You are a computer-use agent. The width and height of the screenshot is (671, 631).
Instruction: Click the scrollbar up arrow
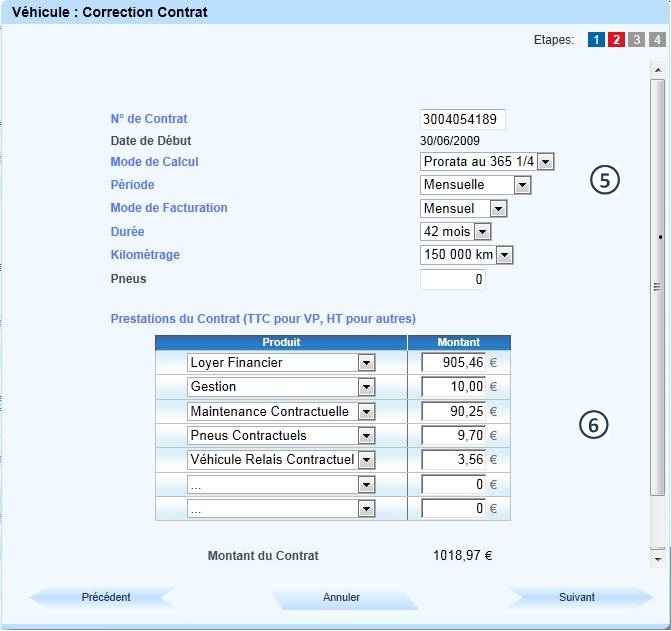657,69
